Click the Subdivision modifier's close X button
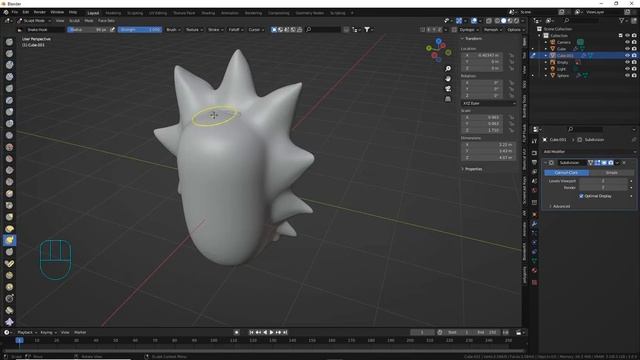 [x=624, y=162]
